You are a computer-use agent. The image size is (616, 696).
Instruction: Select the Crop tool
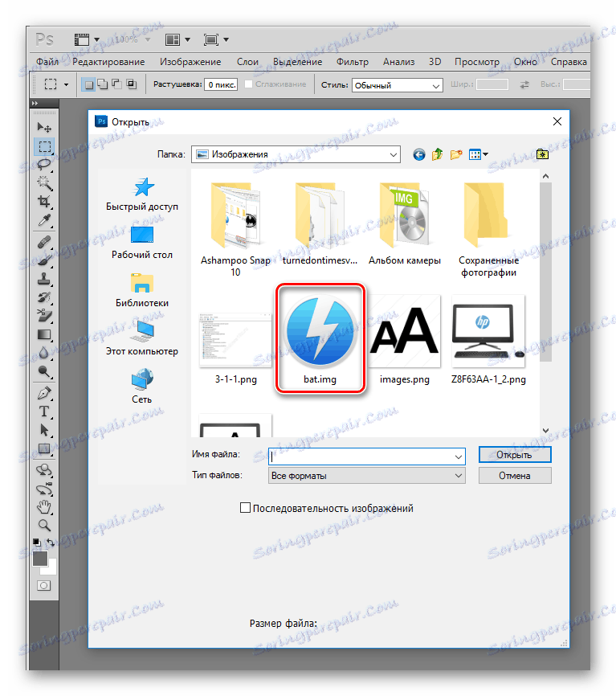pos(44,202)
